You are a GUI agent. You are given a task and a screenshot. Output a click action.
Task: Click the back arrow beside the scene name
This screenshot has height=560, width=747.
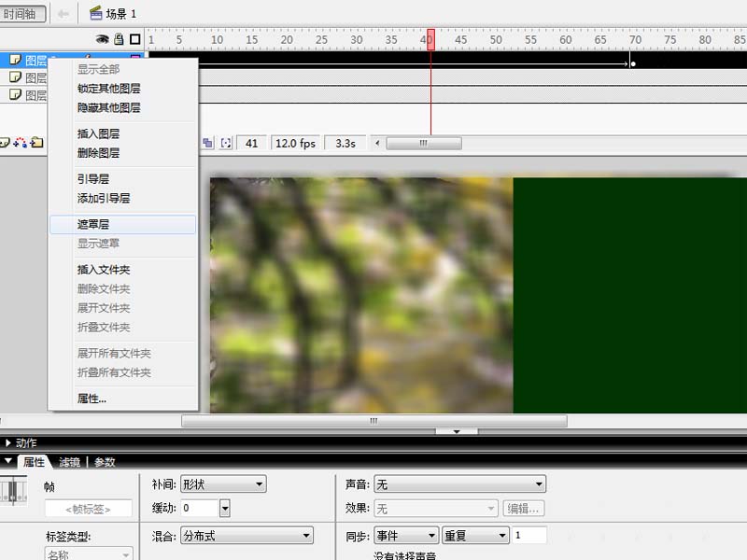[63, 14]
